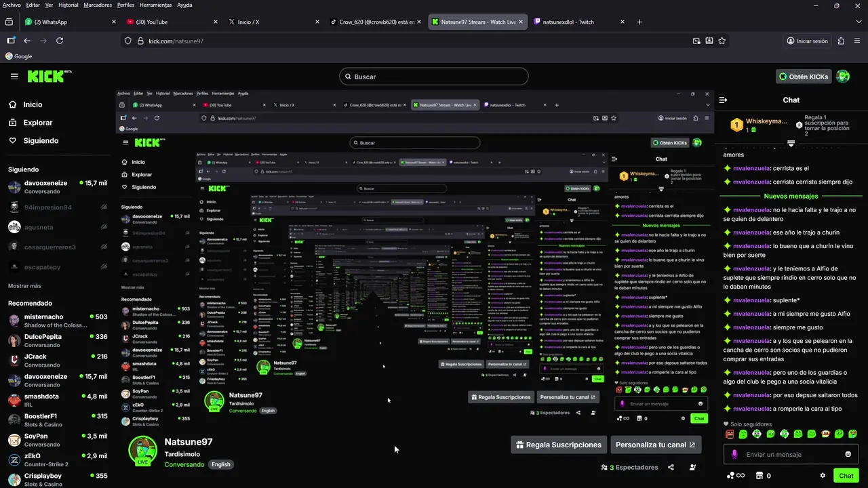Open JCrack recommended channel
The image size is (868, 488).
click(x=57, y=360)
